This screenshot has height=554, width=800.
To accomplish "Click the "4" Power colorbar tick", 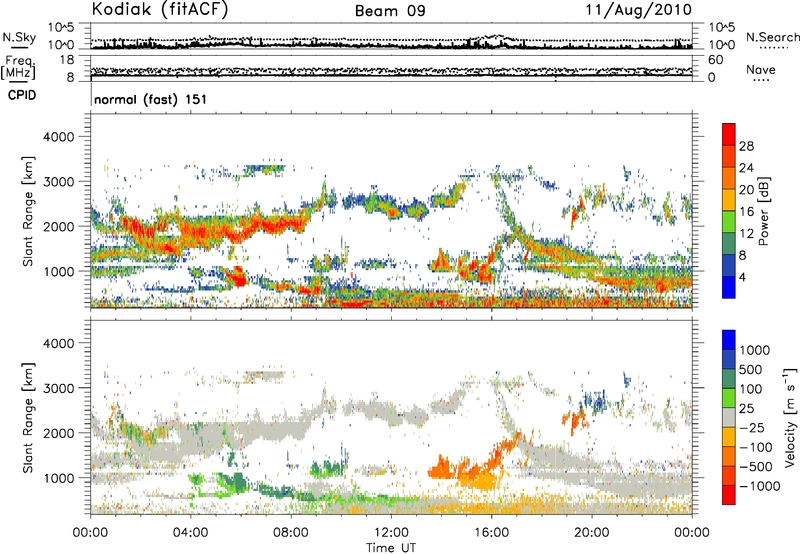I will click(742, 277).
